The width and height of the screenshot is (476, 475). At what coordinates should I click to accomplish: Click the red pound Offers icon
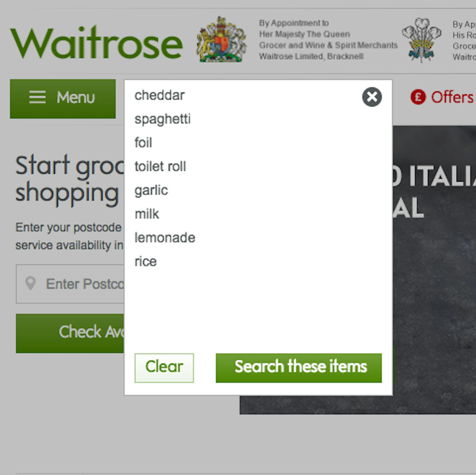coord(418,97)
